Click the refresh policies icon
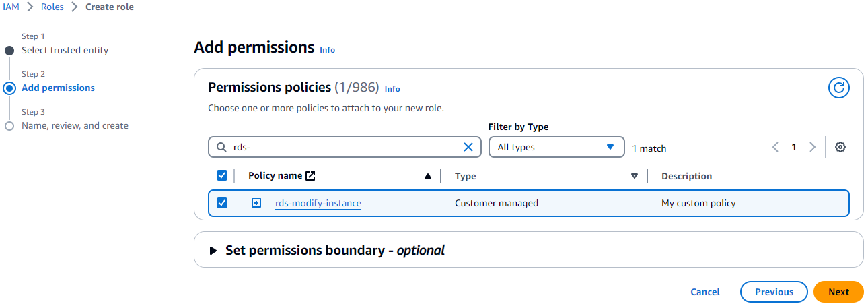The width and height of the screenshot is (868, 308). click(x=838, y=88)
